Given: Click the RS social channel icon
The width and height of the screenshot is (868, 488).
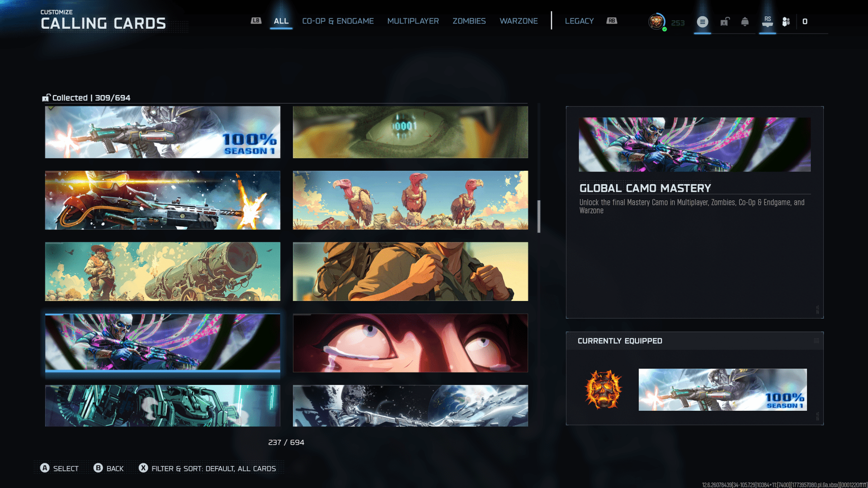Looking at the screenshot, I should click(768, 22).
